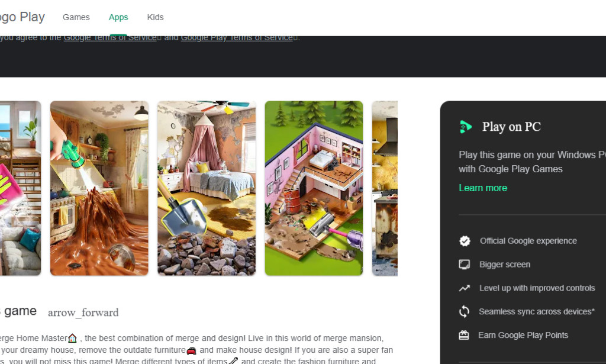Image resolution: width=606 pixels, height=364 pixels.
Task: Click the hammer emoji near 'types of items'
Action: coord(232,360)
